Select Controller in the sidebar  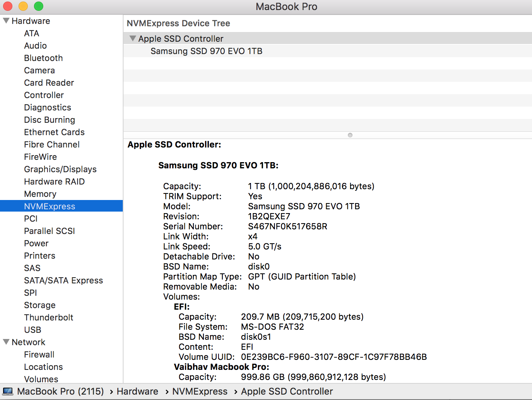[44, 95]
